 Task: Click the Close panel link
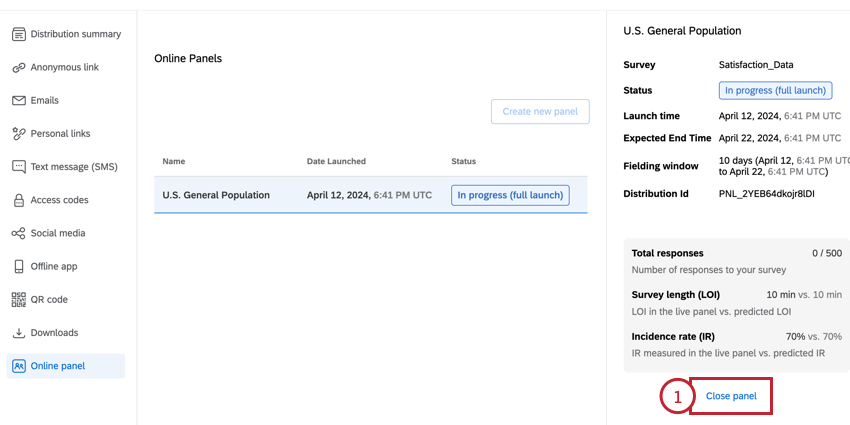[x=731, y=396]
